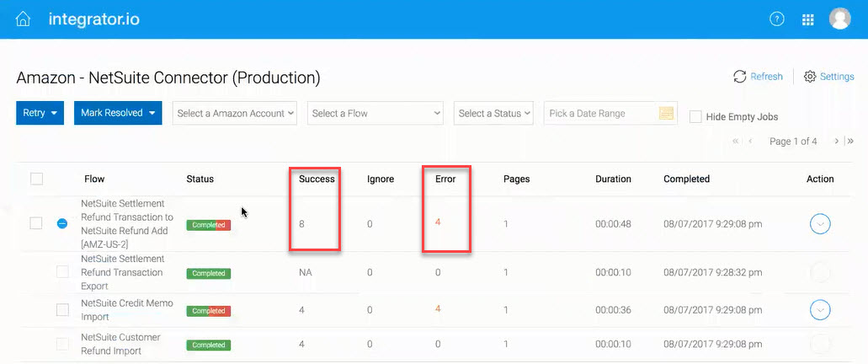This screenshot has height=364, width=868.
Task: Open the date range calendar icon
Action: 667,113
